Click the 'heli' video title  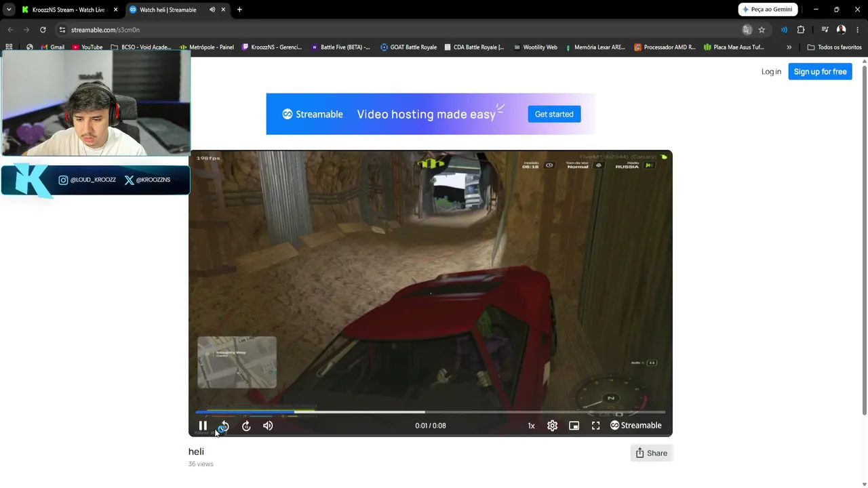coord(196,451)
